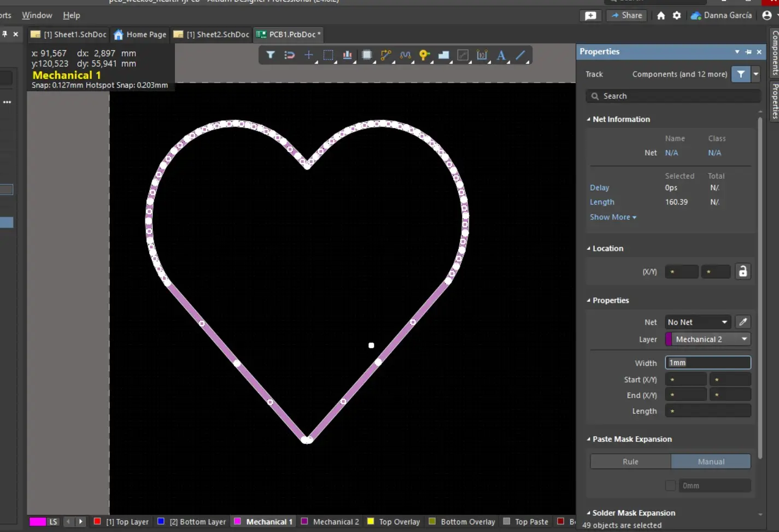Set paste mask expansion to Manual
The width and height of the screenshot is (779, 532).
click(711, 461)
